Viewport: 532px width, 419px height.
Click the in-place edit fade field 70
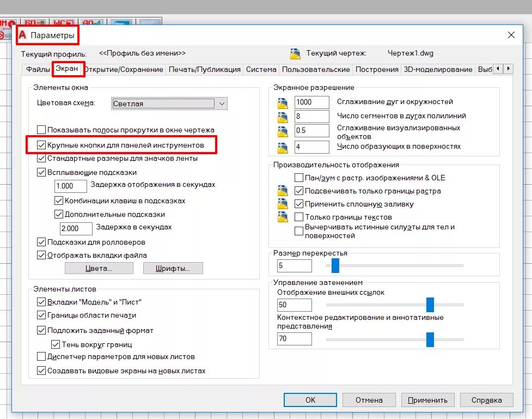[x=295, y=339]
